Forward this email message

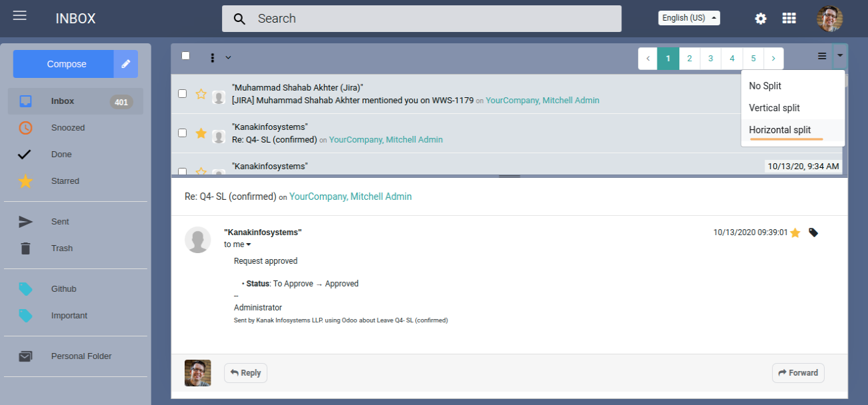(x=798, y=373)
